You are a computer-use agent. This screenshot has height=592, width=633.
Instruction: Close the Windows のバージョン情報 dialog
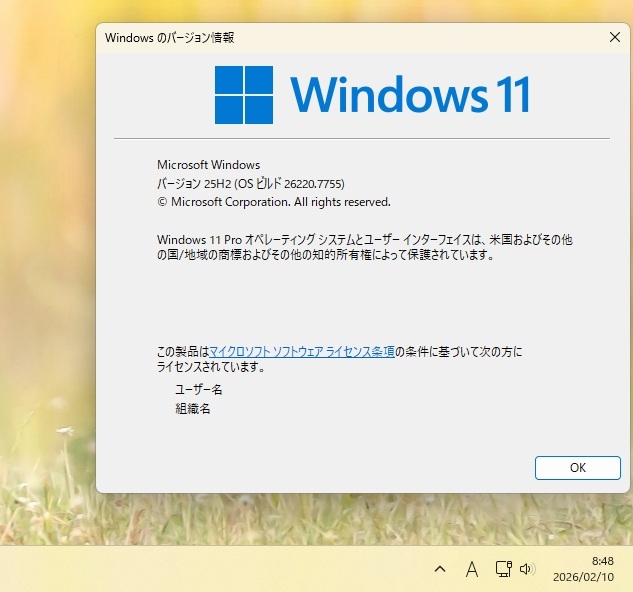point(614,37)
